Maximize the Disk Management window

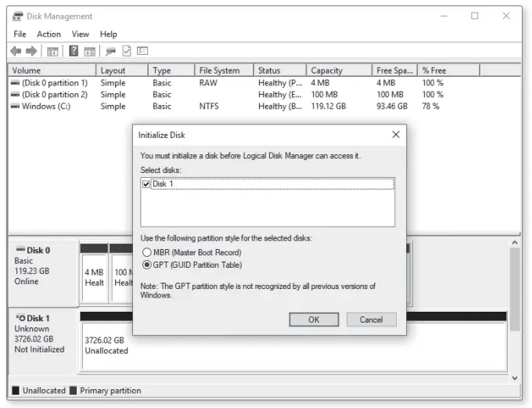pyautogui.click(x=475, y=16)
